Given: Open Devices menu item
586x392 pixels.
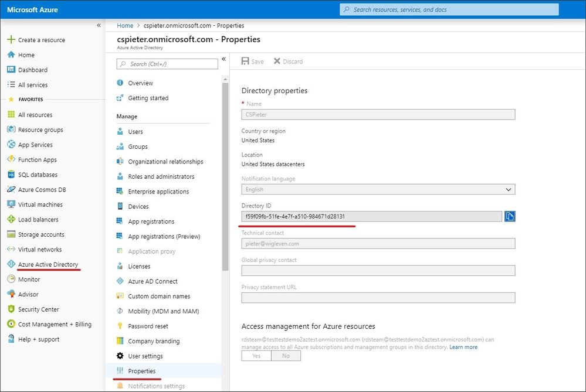Looking at the screenshot, I should [x=138, y=206].
